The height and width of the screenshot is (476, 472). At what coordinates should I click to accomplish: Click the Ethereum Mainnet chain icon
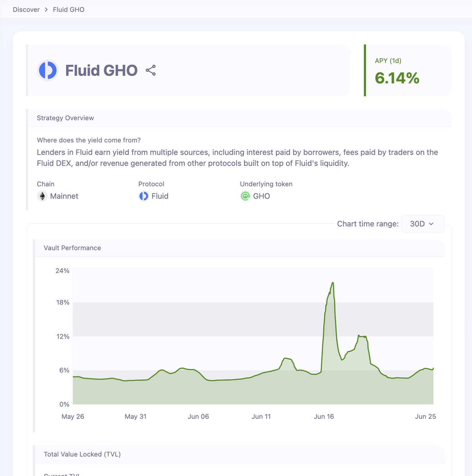(x=42, y=196)
